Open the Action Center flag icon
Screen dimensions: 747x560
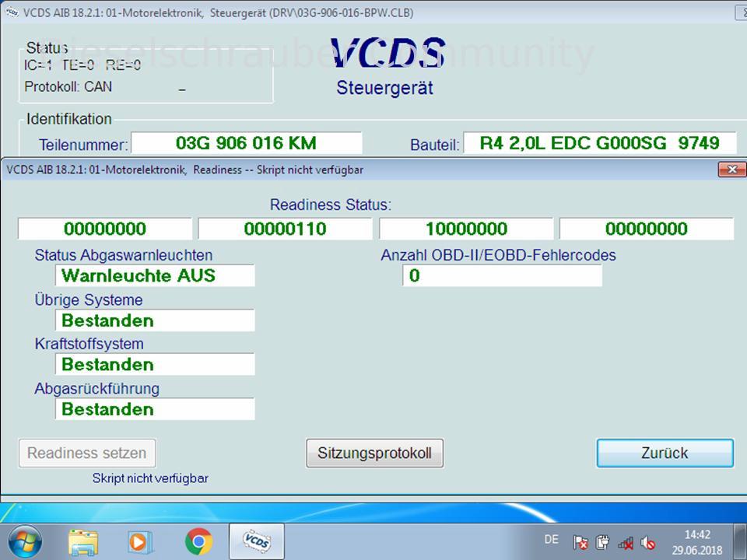580,542
